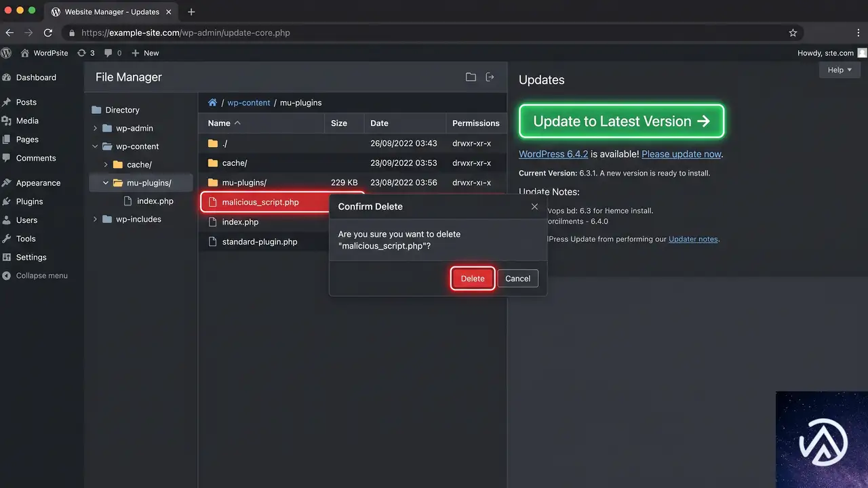Go to the home icon in breadcrumb
868x488 pixels.
[x=212, y=102]
